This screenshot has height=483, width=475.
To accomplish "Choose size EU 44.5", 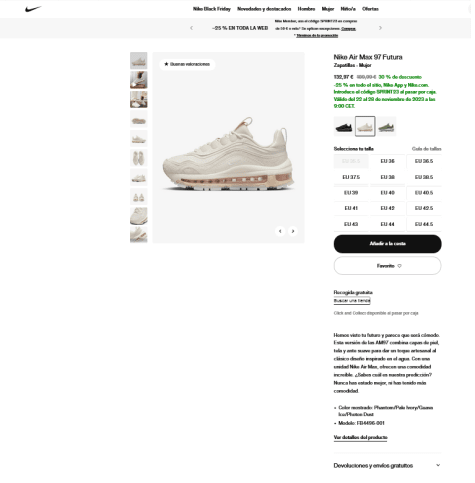I will (424, 224).
